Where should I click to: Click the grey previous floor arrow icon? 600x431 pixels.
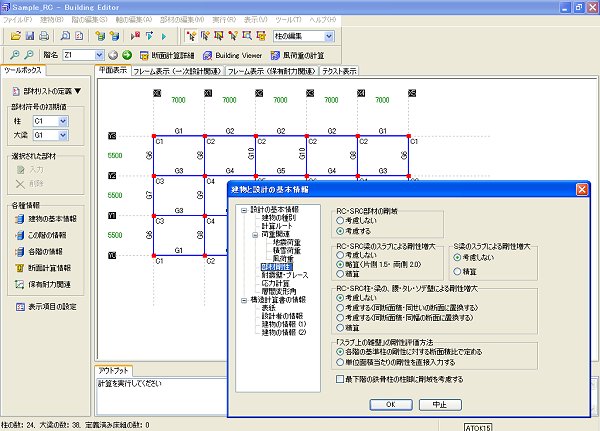coord(113,55)
